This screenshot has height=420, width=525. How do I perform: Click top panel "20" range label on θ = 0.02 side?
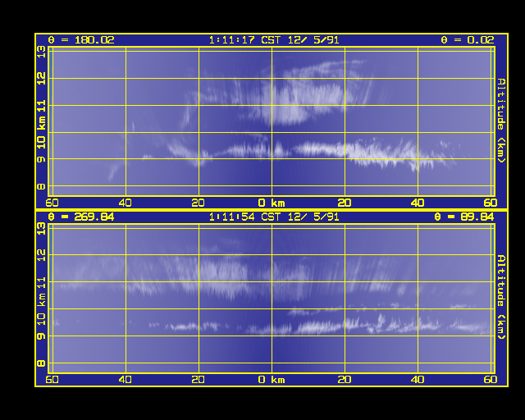pos(345,203)
